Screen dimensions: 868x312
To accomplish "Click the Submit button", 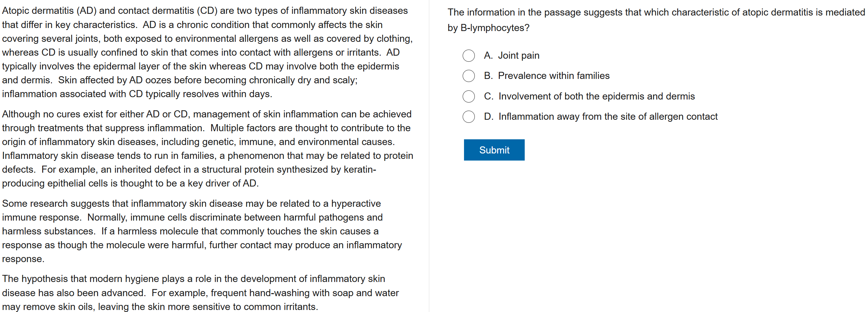I will 494,150.
